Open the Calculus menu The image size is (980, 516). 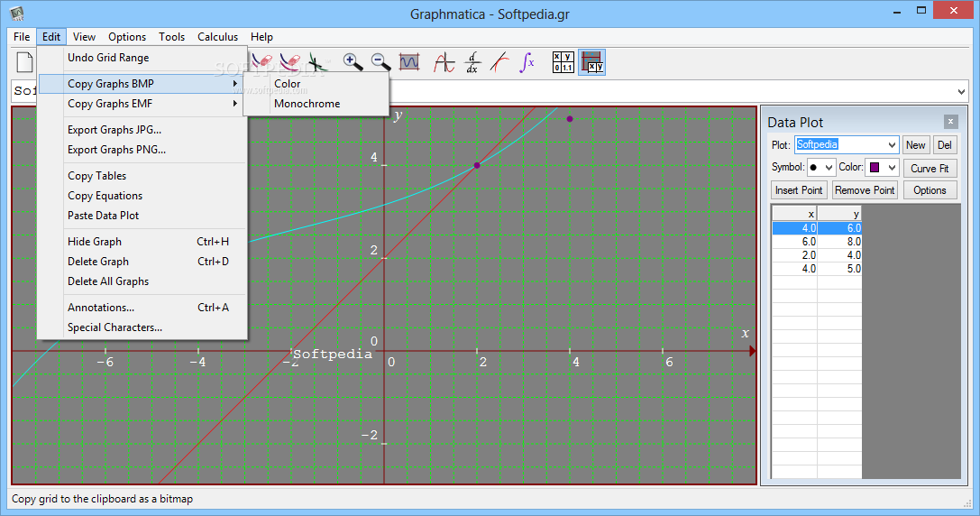(x=217, y=37)
